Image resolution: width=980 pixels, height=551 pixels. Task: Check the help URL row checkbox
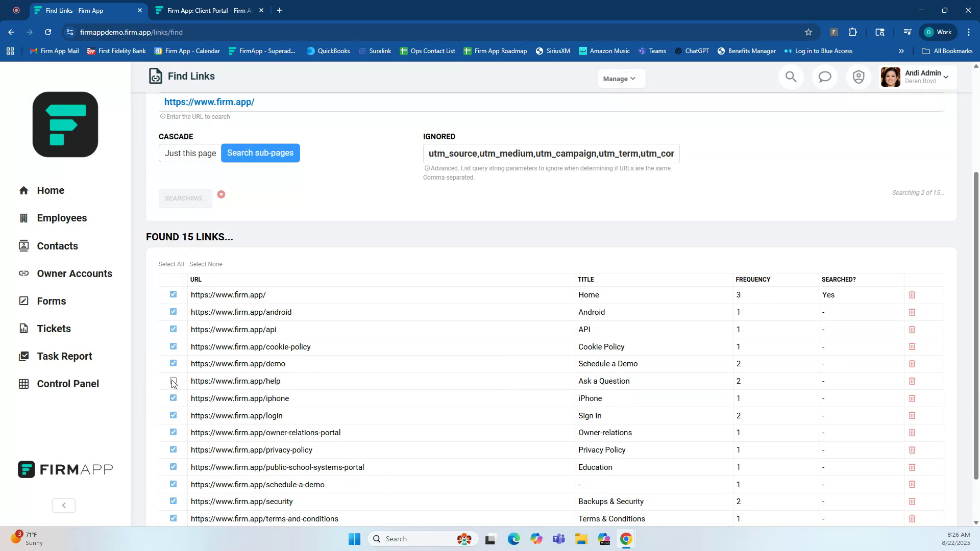[174, 381]
